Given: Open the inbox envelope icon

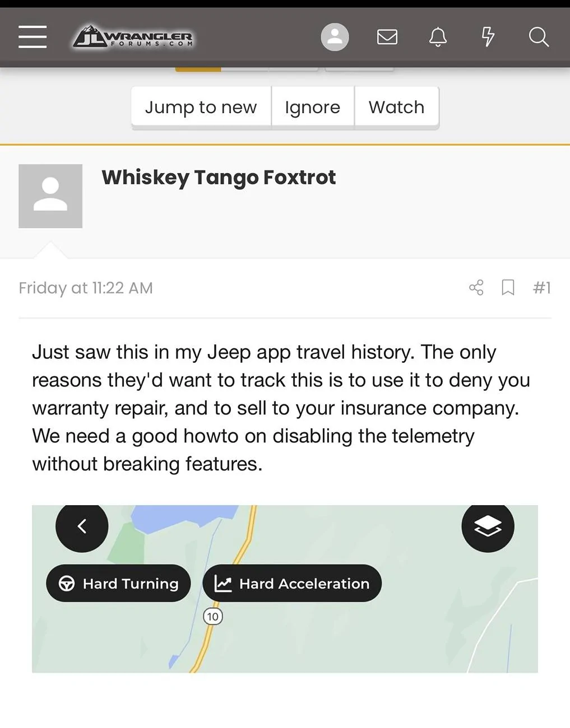Looking at the screenshot, I should 387,37.
